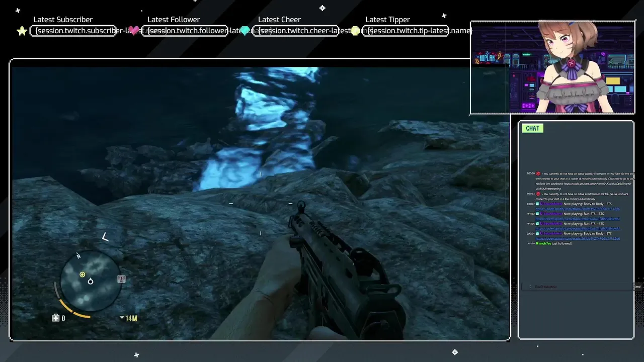Click the yellow coin icon for Latest Tipper
This screenshot has height=362, width=644.
click(x=356, y=31)
